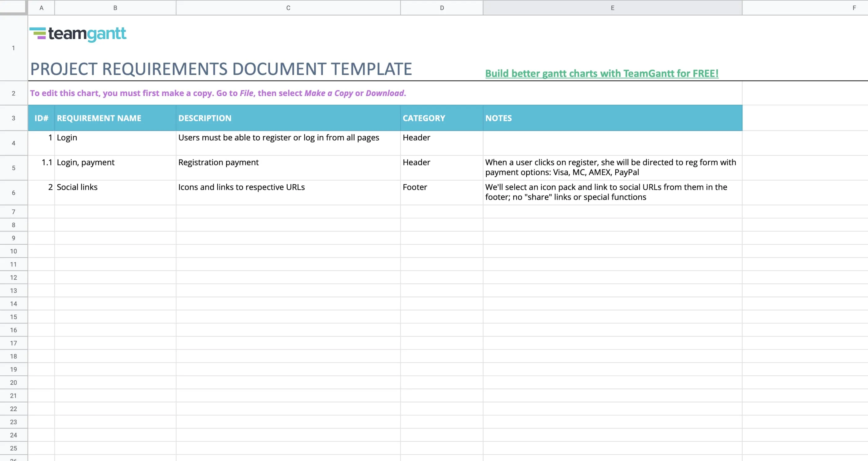Select column C header
This screenshot has width=868, height=461.
tap(288, 8)
